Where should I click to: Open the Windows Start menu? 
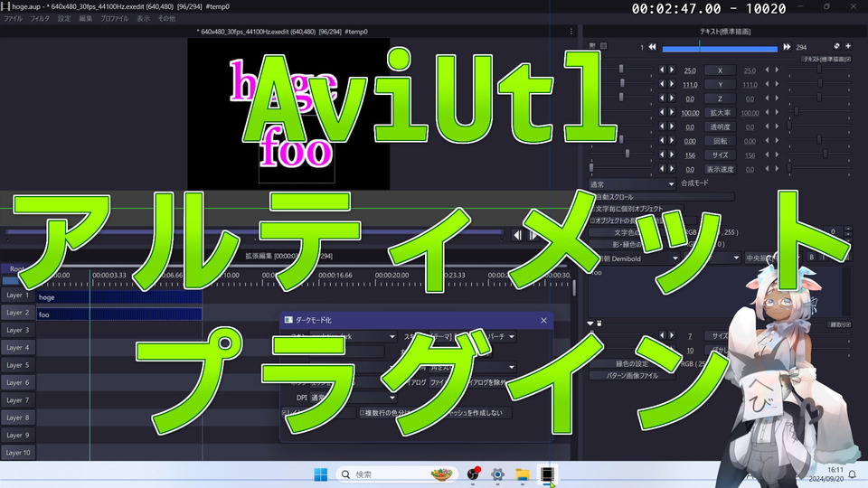click(x=320, y=474)
